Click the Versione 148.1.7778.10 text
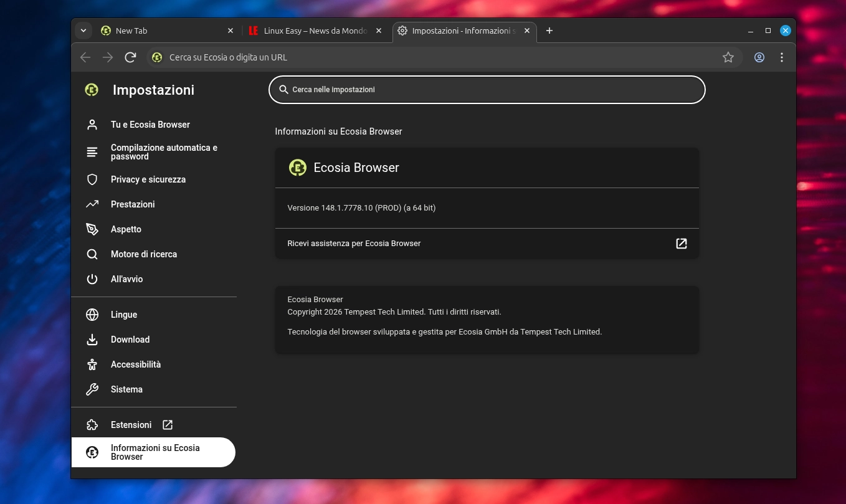The image size is (846, 504). point(361,208)
